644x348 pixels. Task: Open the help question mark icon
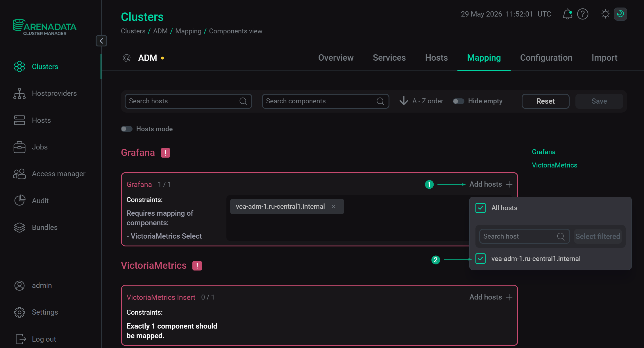[583, 14]
